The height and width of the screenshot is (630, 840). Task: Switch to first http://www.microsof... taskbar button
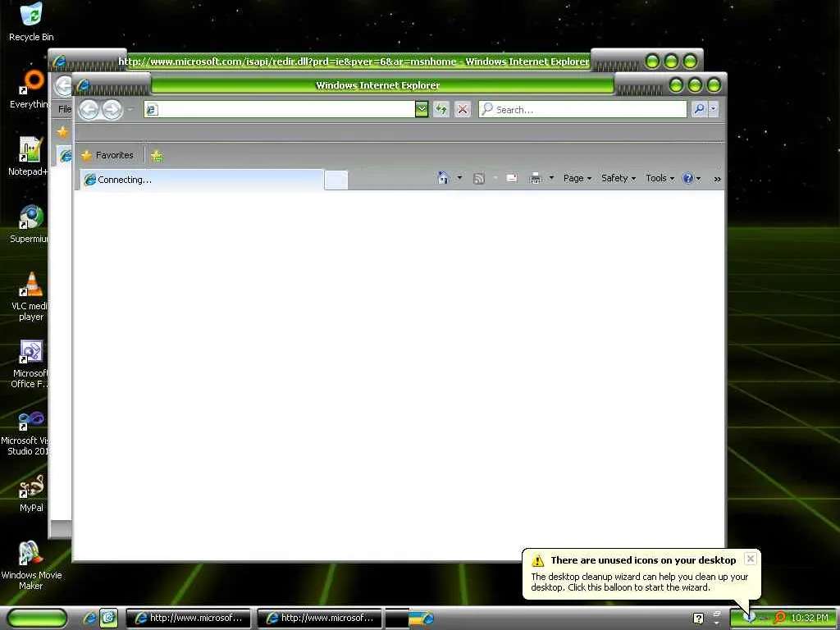[x=189, y=618]
